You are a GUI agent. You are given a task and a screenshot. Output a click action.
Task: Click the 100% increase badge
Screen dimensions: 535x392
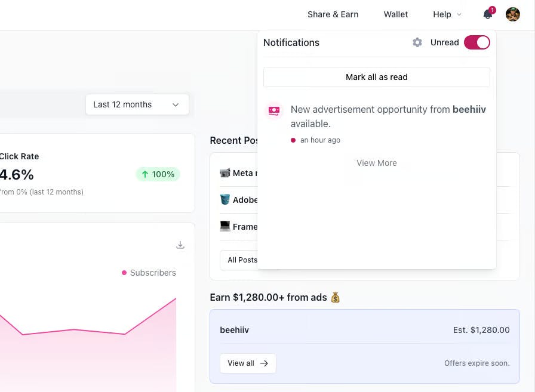coord(158,174)
